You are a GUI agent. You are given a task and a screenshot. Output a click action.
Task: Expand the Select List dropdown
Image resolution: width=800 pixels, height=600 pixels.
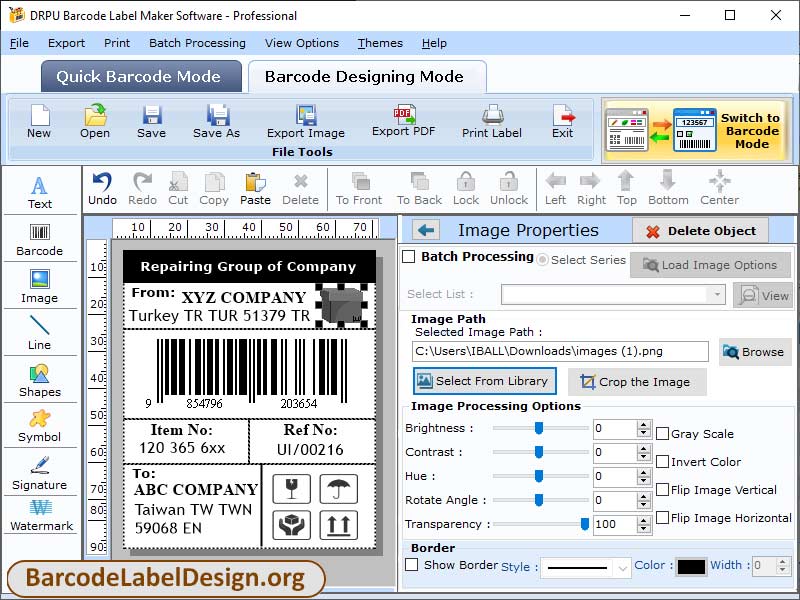(x=715, y=294)
